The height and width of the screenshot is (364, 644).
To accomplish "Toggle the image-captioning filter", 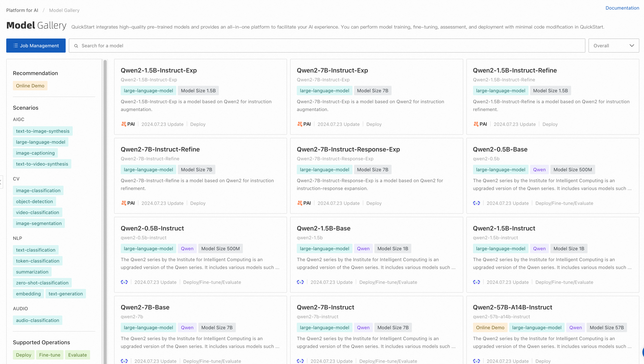I will tap(35, 153).
